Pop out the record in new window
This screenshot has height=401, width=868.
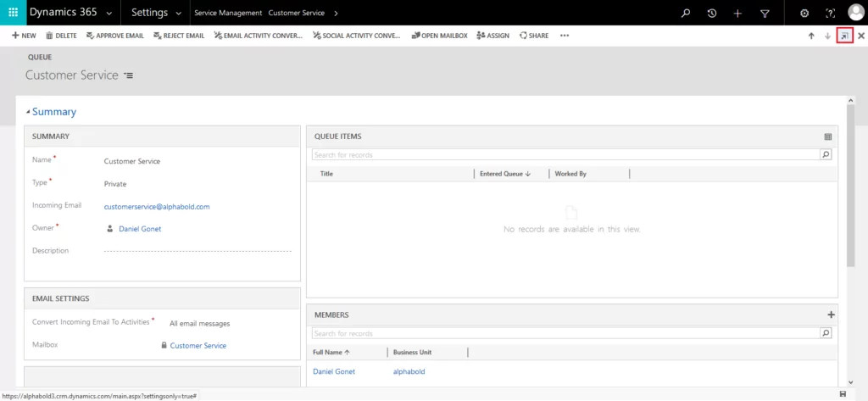[x=844, y=36]
